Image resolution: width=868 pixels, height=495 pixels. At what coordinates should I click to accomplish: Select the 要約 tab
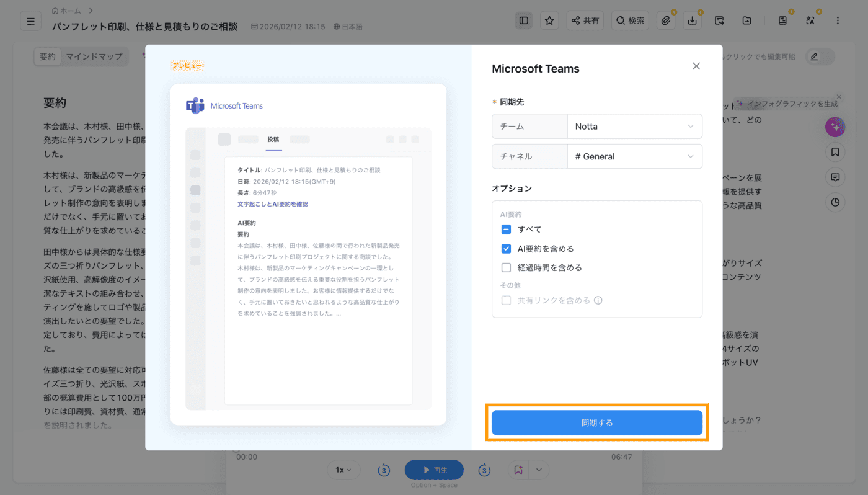[48, 56]
